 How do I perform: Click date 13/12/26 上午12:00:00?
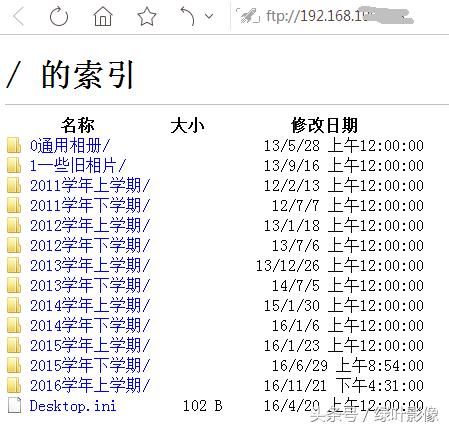(340, 266)
